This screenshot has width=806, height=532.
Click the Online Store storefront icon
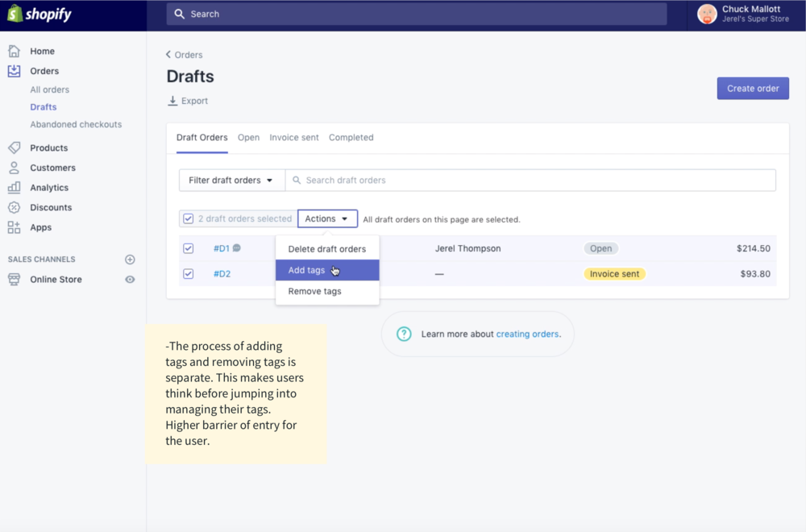[x=15, y=279]
